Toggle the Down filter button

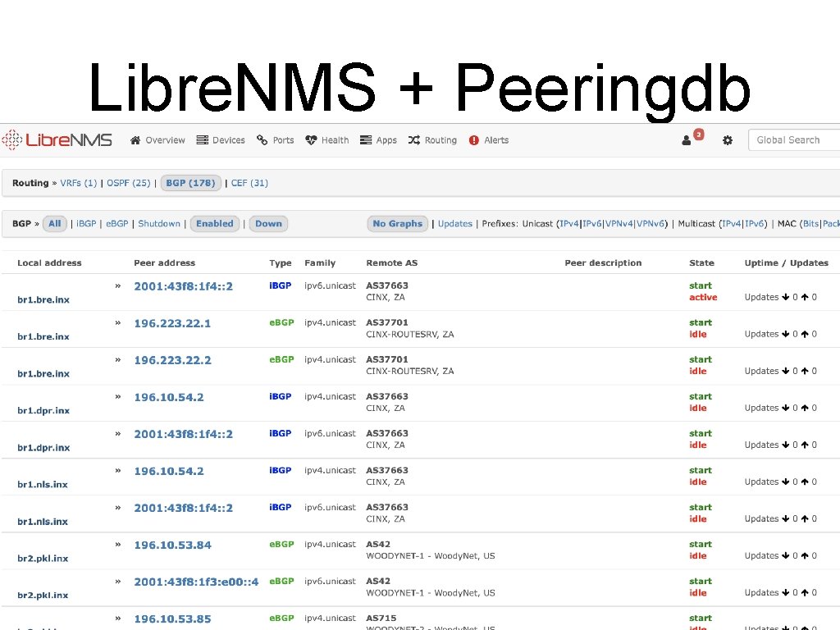click(x=268, y=224)
